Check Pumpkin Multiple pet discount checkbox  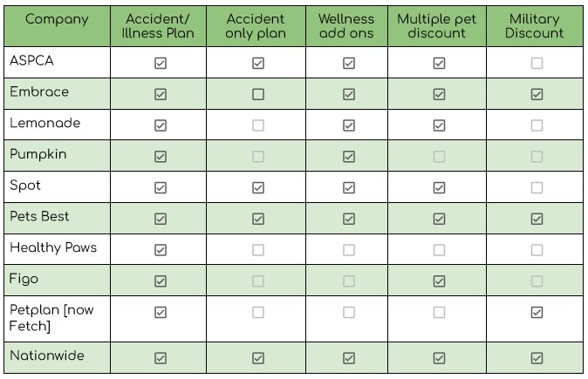(x=439, y=156)
